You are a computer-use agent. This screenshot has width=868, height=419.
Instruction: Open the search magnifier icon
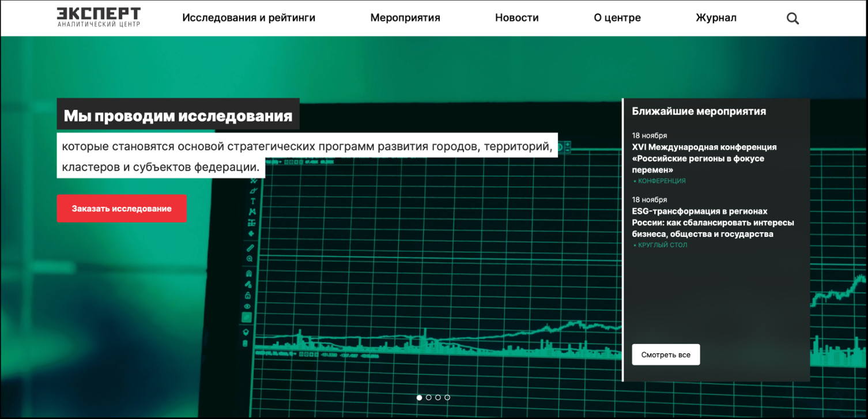click(792, 18)
